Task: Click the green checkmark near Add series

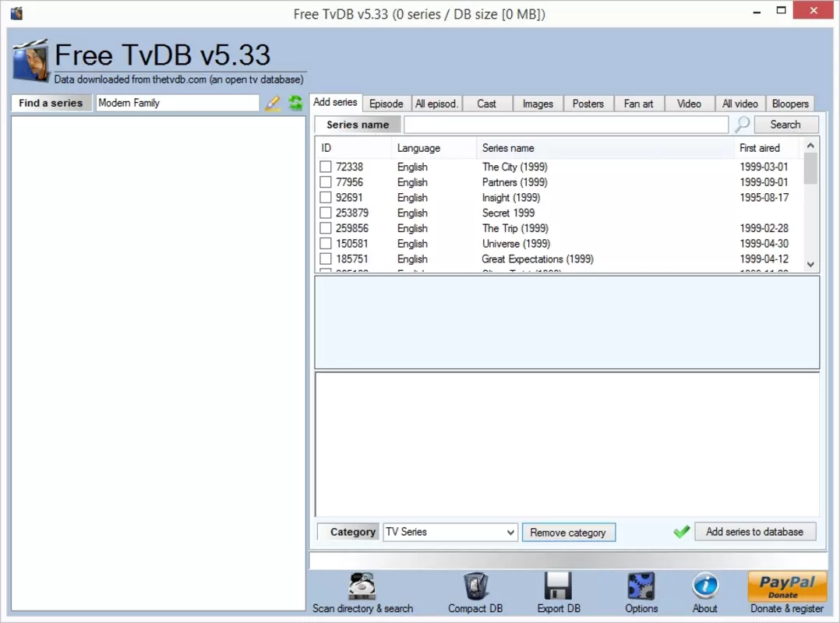Action: coord(681,531)
